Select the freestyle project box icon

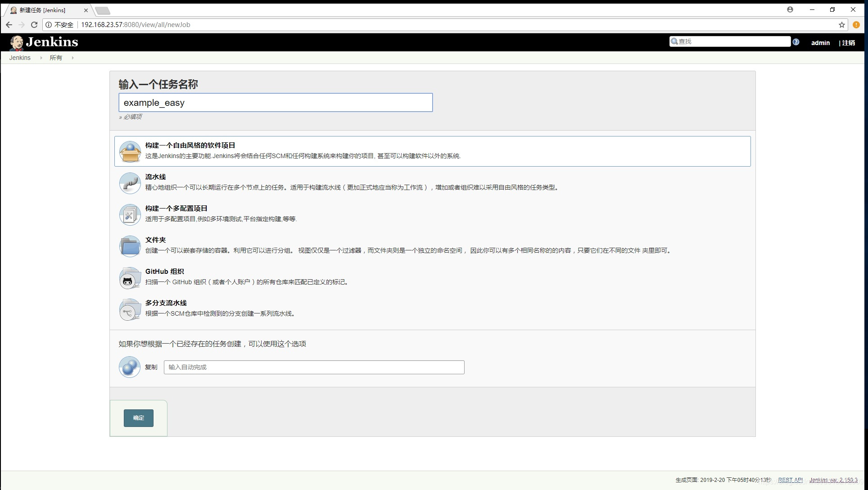click(130, 151)
